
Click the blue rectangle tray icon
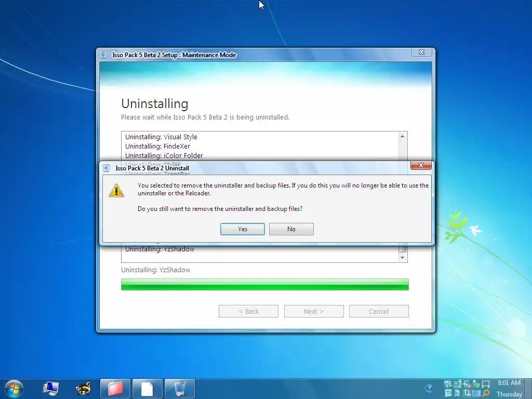(x=476, y=393)
